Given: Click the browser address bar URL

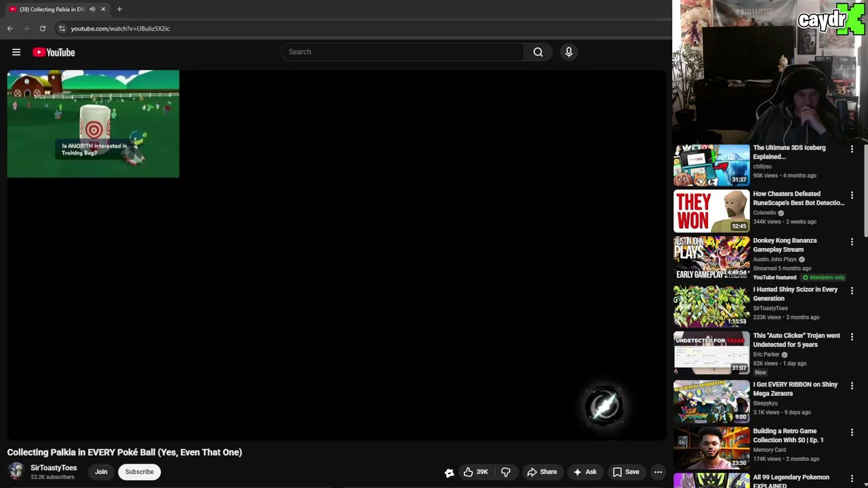Looking at the screenshot, I should pyautogui.click(x=120, y=28).
